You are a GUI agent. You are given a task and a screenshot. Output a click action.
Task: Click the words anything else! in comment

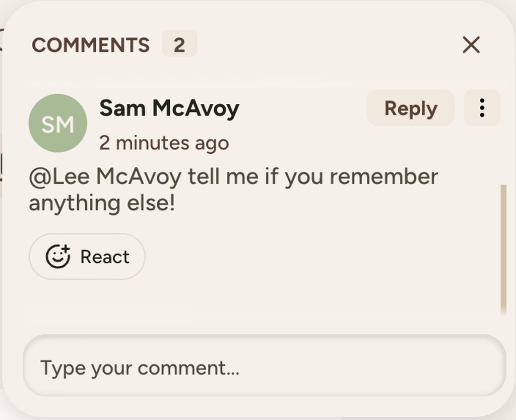tap(102, 204)
